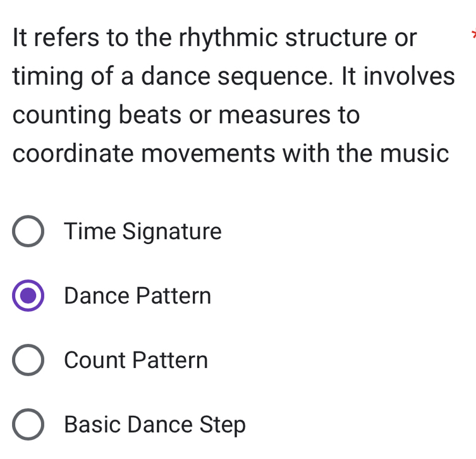Click the empty circle beside Count Pattern
The width and height of the screenshot is (476, 459).
(28, 360)
